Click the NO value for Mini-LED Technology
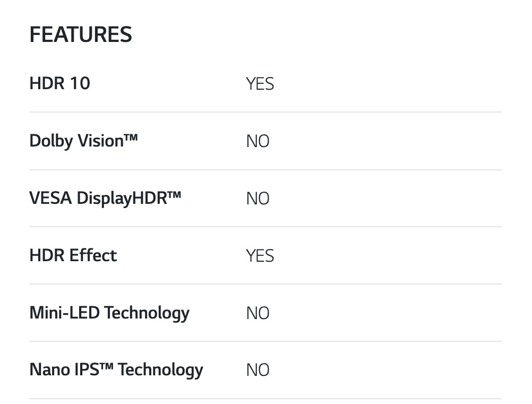Image resolution: width=532 pixels, height=404 pixels. click(258, 313)
